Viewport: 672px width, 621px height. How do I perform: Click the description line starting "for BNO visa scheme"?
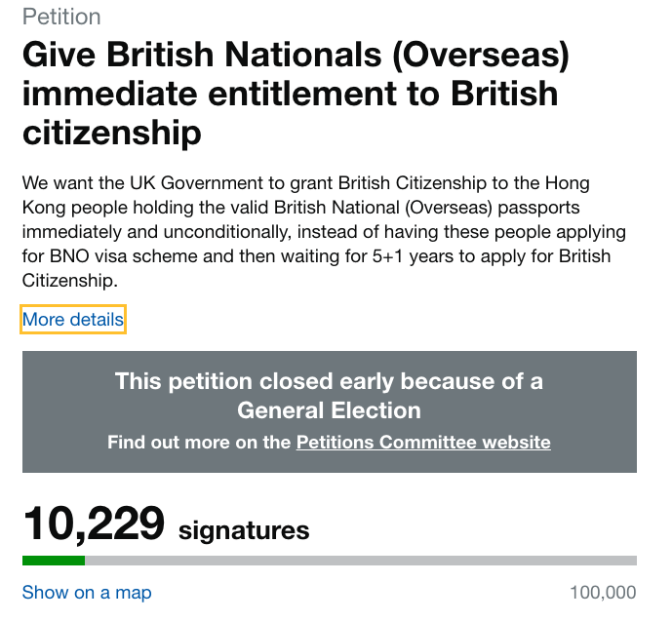point(316,256)
